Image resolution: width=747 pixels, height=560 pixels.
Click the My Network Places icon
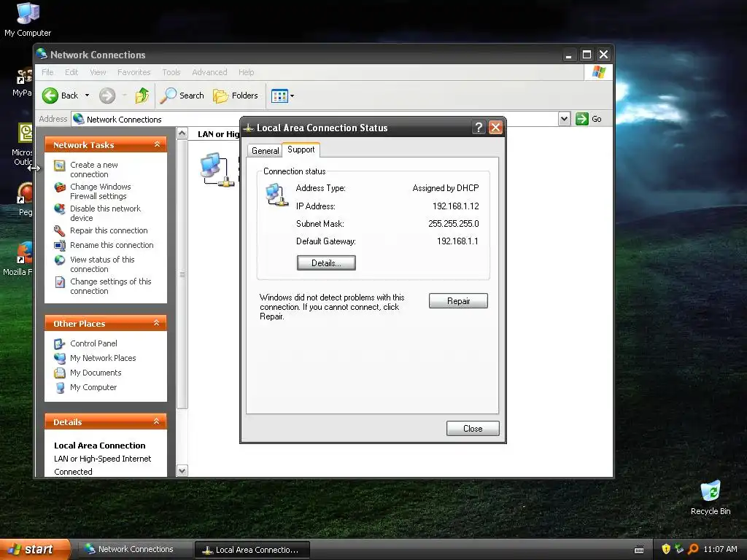[x=60, y=358]
